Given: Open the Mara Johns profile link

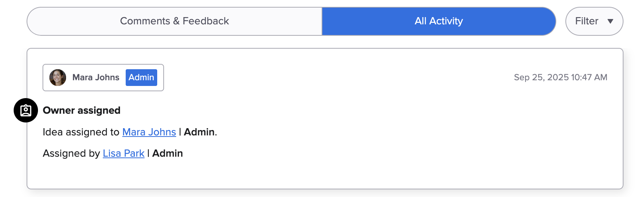Looking at the screenshot, I should click(149, 132).
